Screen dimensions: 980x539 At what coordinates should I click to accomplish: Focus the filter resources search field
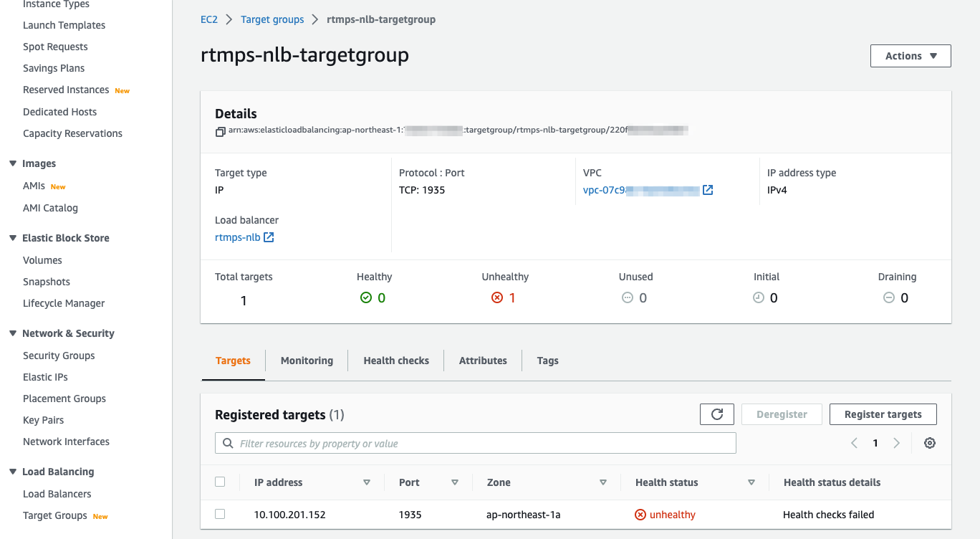[x=476, y=443]
